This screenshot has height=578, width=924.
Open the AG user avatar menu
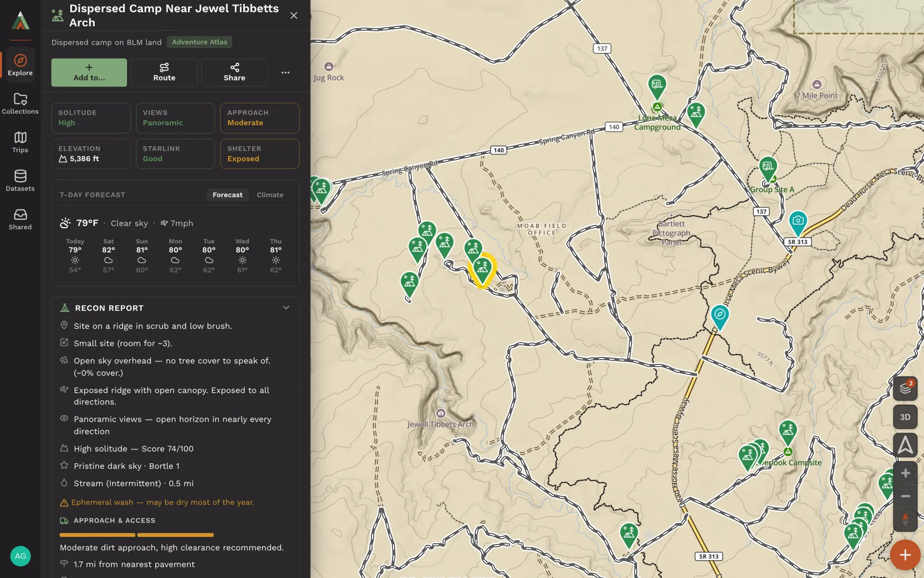[20, 556]
